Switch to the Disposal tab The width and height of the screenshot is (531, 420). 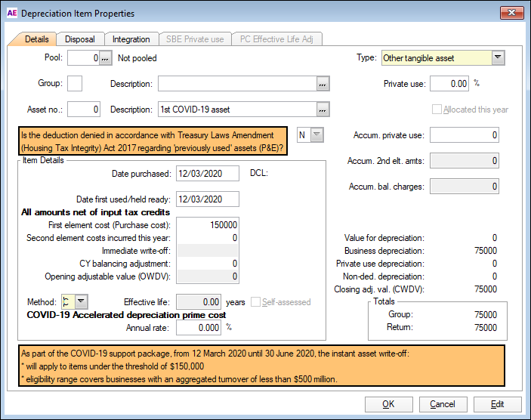[79, 39]
